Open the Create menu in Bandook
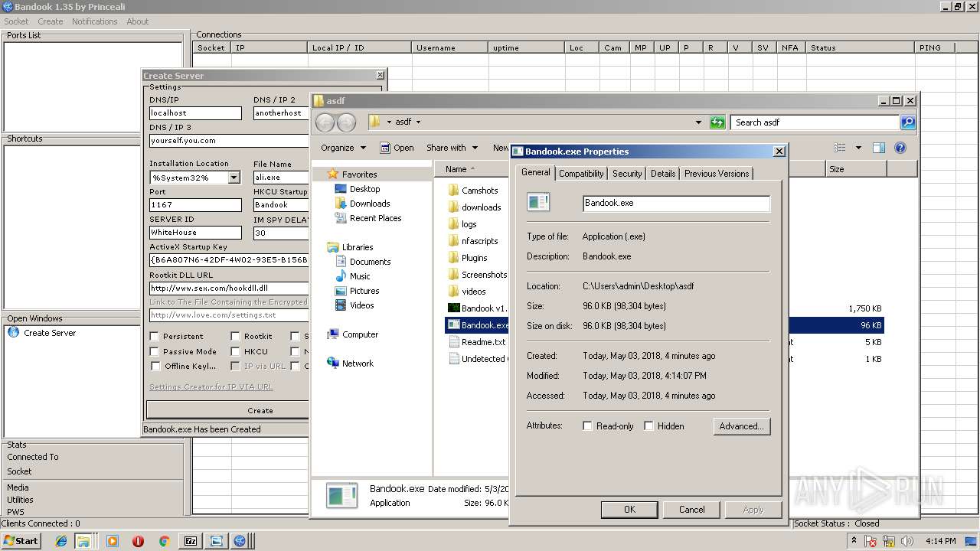Screen dimensions: 980x551 [x=51, y=21]
